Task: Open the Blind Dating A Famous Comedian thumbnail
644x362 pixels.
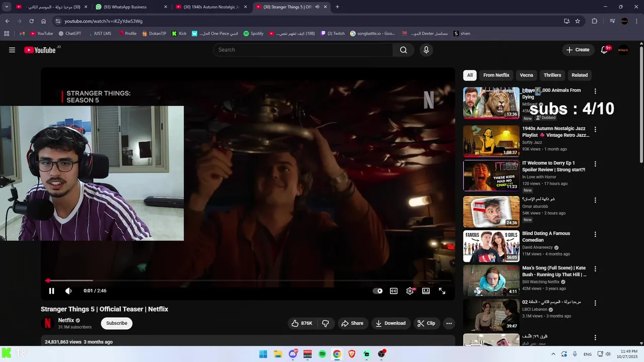Action: tap(491, 246)
